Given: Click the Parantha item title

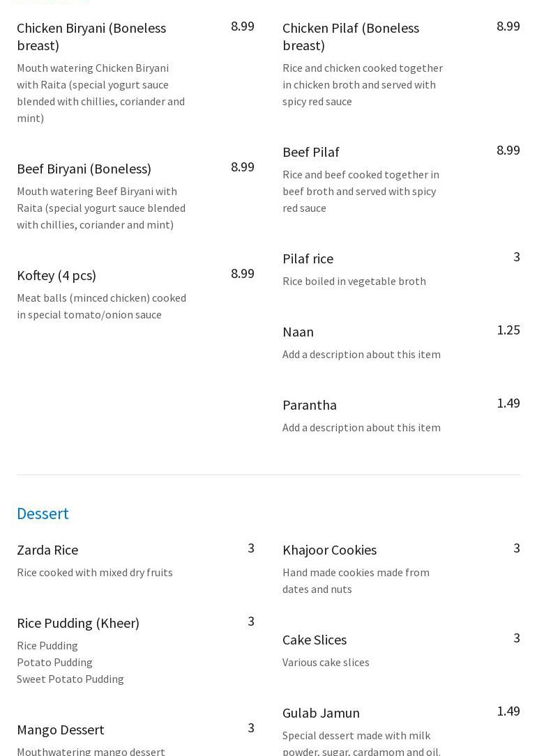Looking at the screenshot, I should pyautogui.click(x=310, y=405).
